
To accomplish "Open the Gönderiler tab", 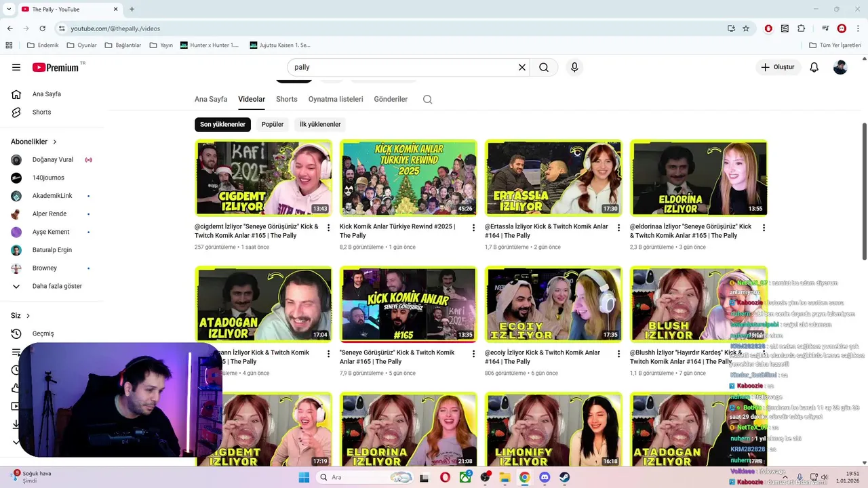I will pos(391,99).
